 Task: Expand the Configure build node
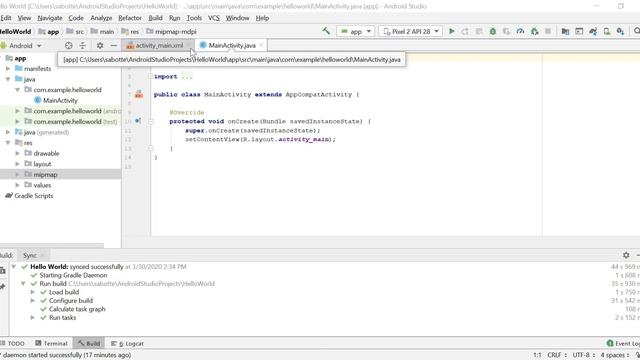33,301
